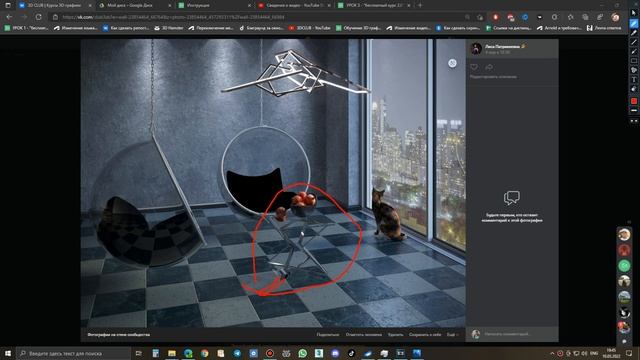The height and width of the screenshot is (360, 640).
Task: Open 3D Hamster bookmark
Action: [169, 28]
